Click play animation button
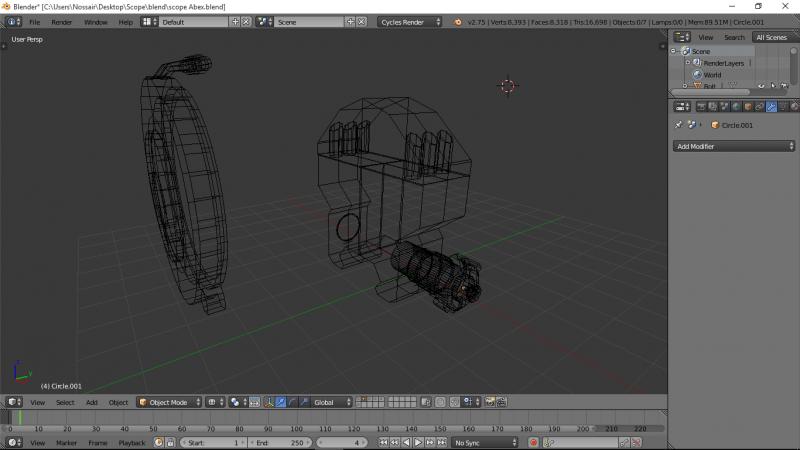800x450 pixels. pyautogui.click(x=418, y=442)
